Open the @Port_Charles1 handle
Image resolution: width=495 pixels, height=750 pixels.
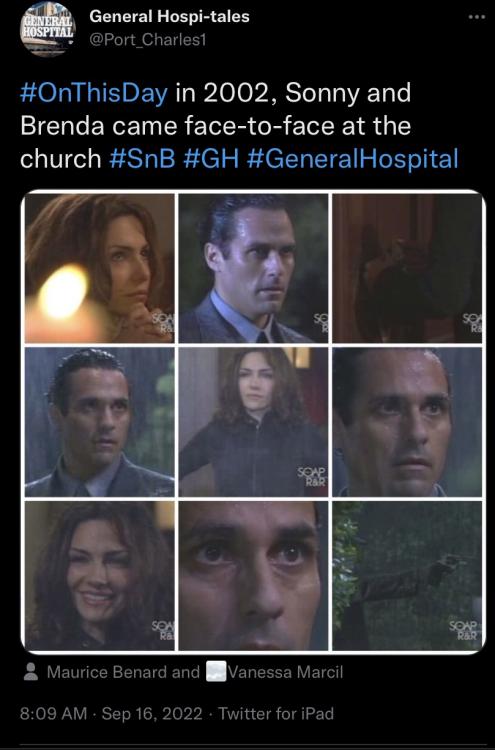tap(147, 40)
